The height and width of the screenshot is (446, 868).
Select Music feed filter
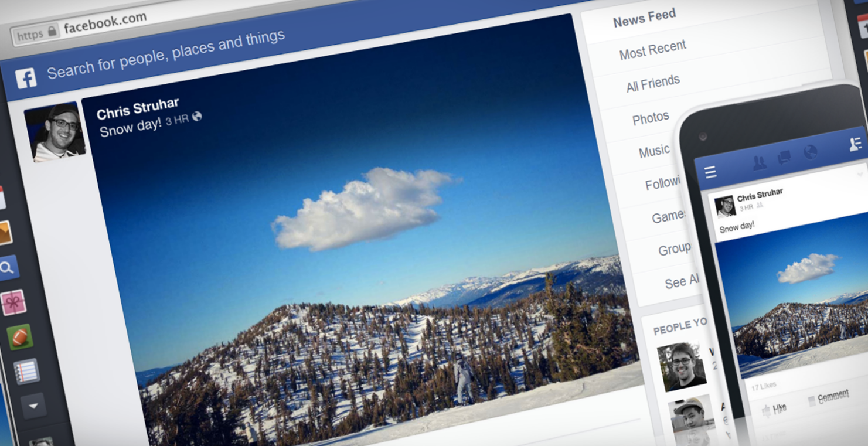654,152
